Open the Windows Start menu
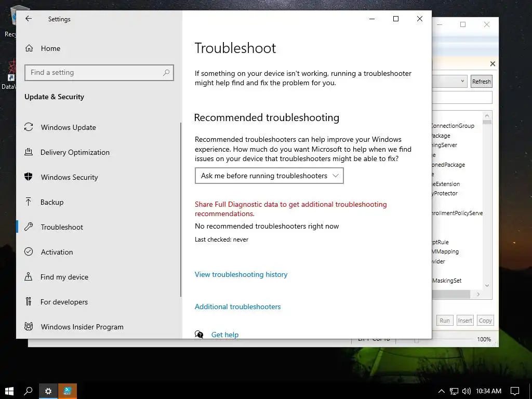532x399 pixels. tap(9, 391)
